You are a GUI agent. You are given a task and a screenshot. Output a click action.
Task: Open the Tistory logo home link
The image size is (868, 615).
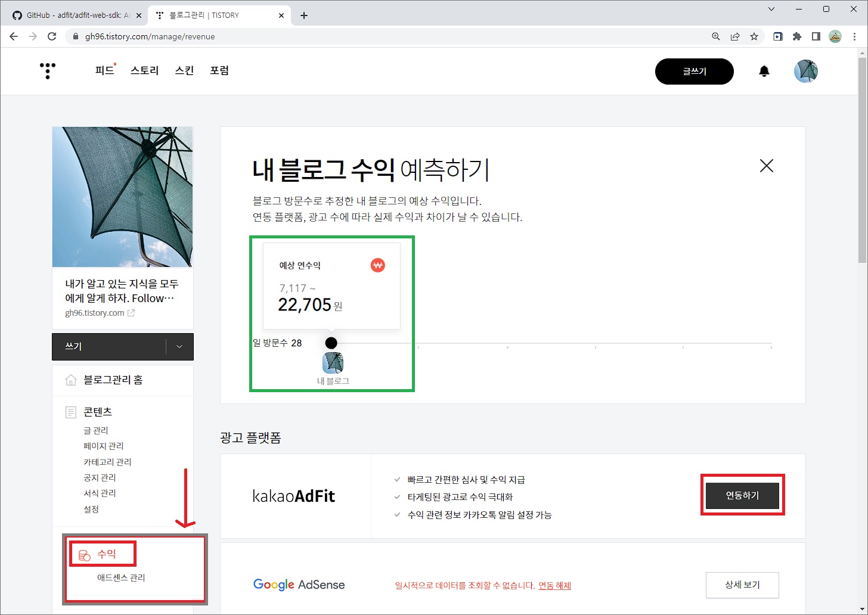coord(47,71)
